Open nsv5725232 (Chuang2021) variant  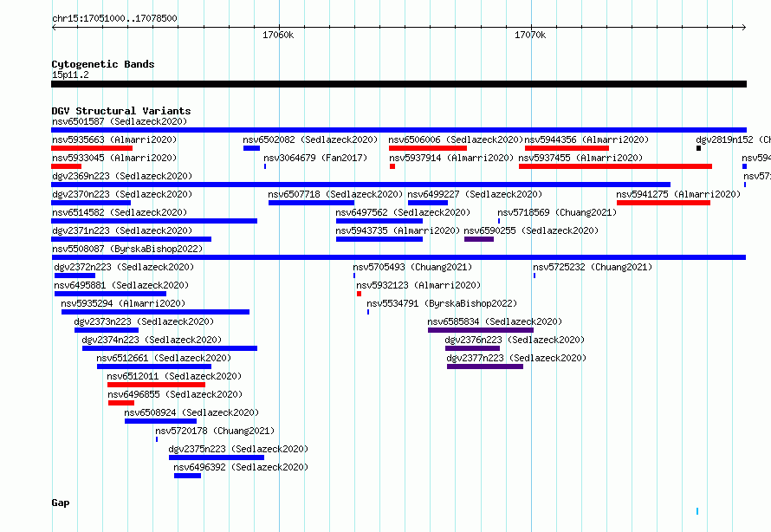(593, 267)
